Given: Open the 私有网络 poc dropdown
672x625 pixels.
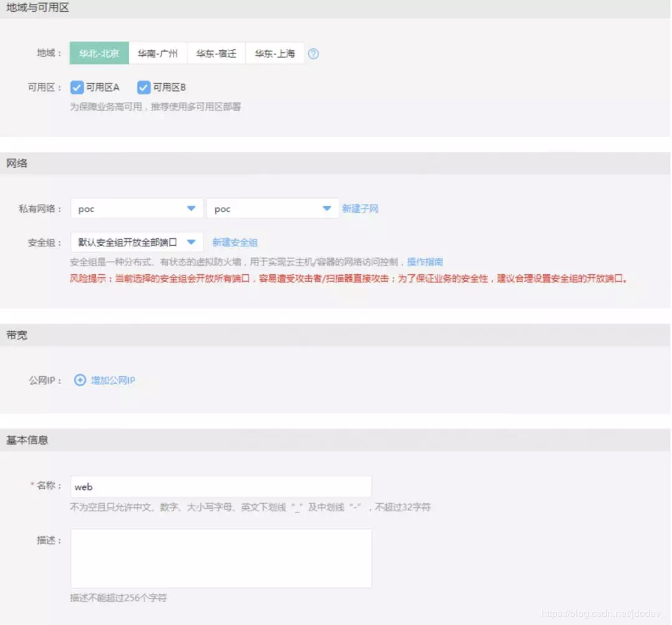Looking at the screenshot, I should pyautogui.click(x=137, y=208).
